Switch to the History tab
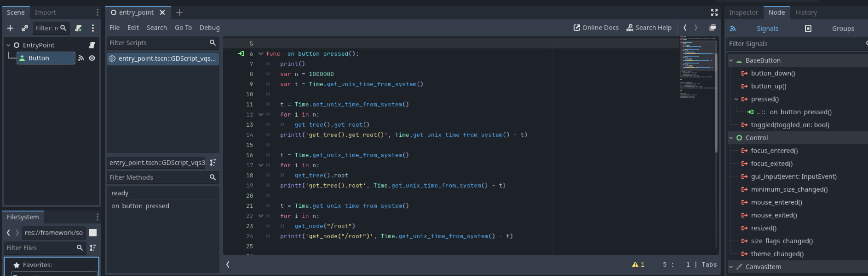Image resolution: width=868 pixels, height=276 pixels. [806, 12]
